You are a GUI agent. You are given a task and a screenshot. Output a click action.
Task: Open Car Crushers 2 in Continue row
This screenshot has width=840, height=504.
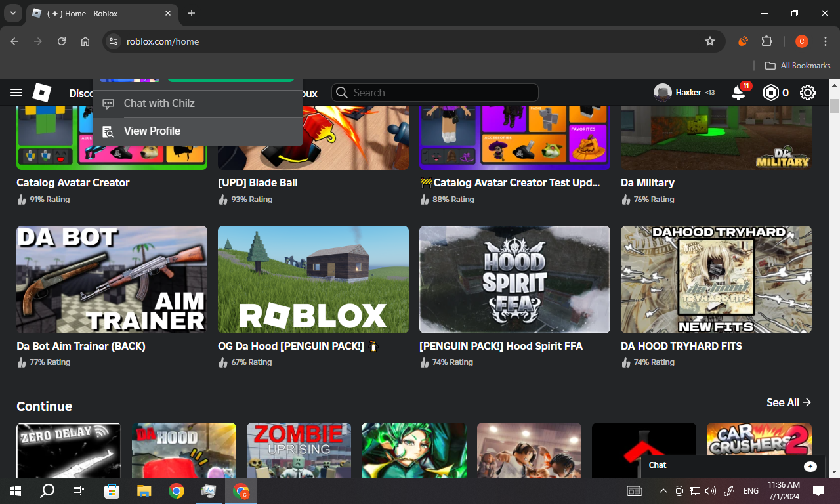point(759,438)
